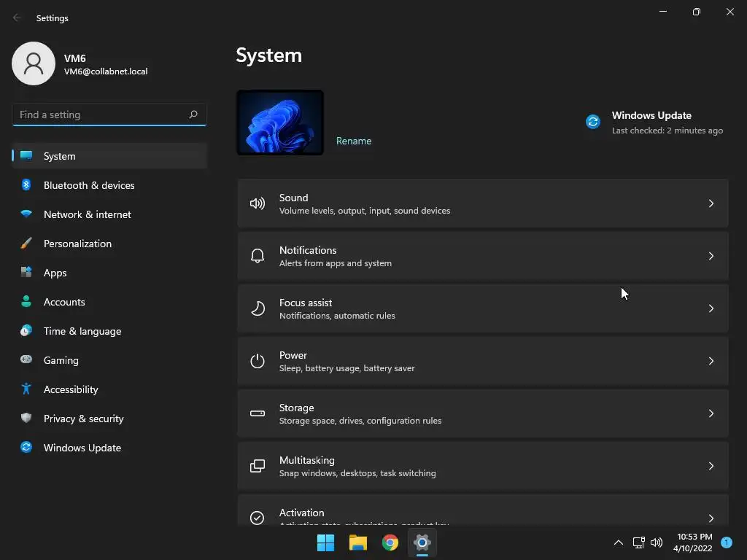Click the Windows Update sidebar sync icon
This screenshot has width=747, height=560.
[x=26, y=447]
